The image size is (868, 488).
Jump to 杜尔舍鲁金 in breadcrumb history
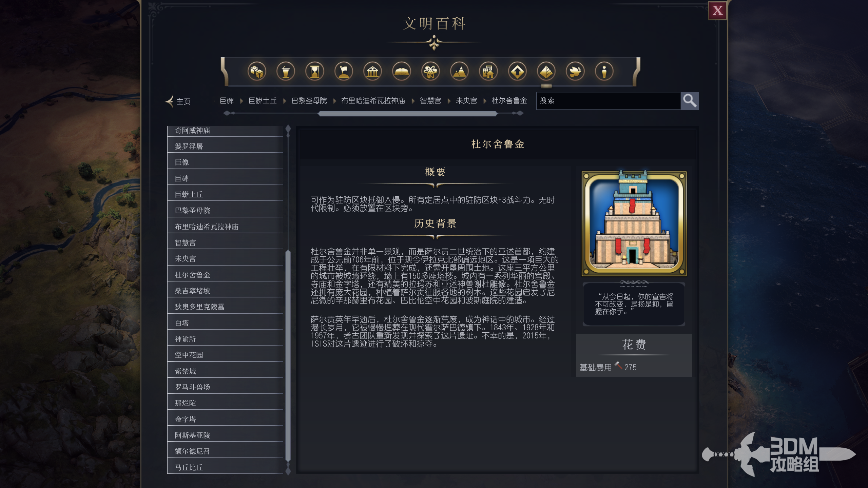click(509, 101)
